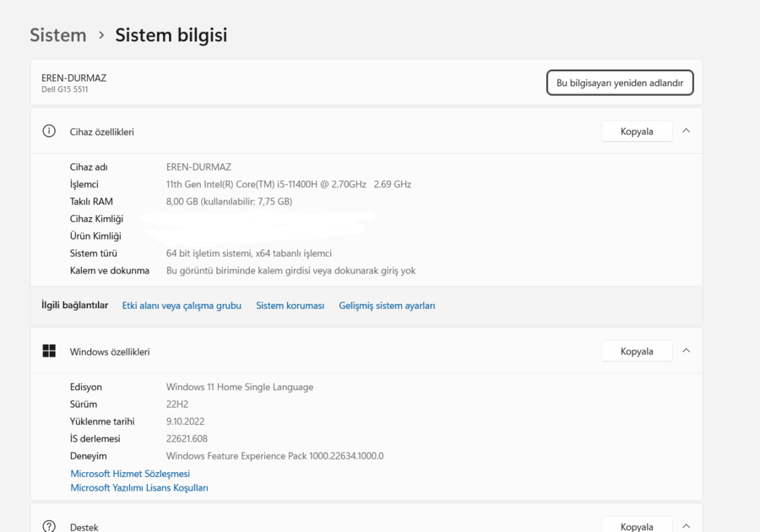Click the Cihaz özellikleri section header text
Image resolution: width=760 pixels, height=532 pixels.
(x=102, y=132)
